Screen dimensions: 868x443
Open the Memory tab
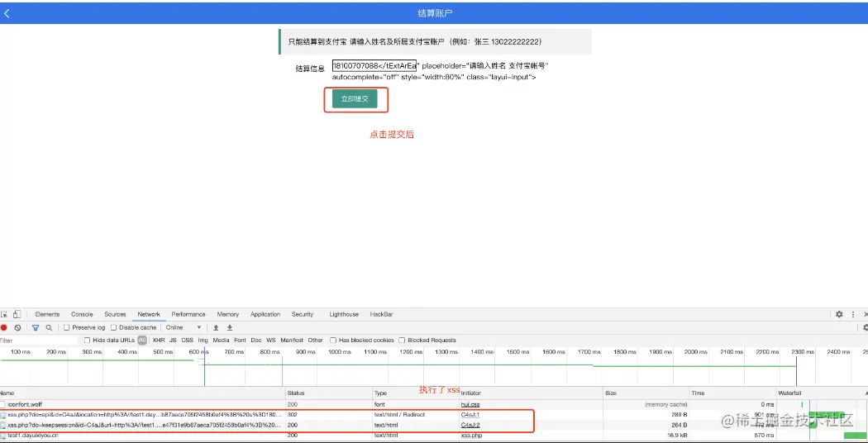click(x=228, y=314)
